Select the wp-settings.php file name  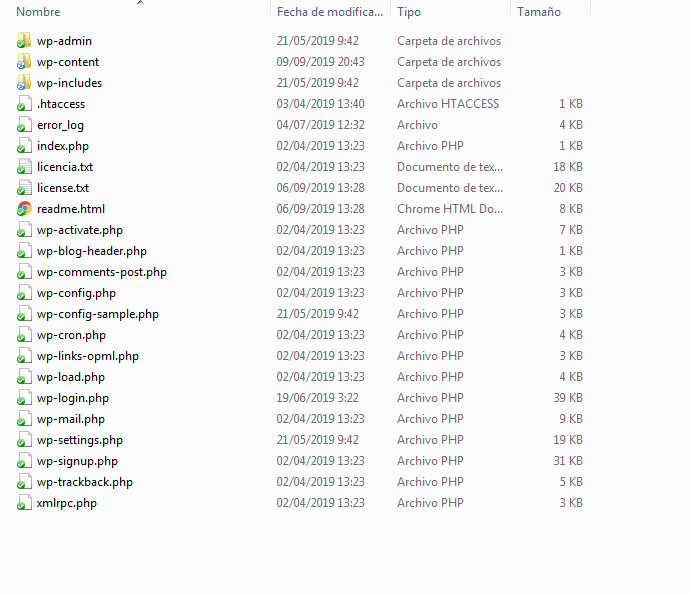pos(80,440)
